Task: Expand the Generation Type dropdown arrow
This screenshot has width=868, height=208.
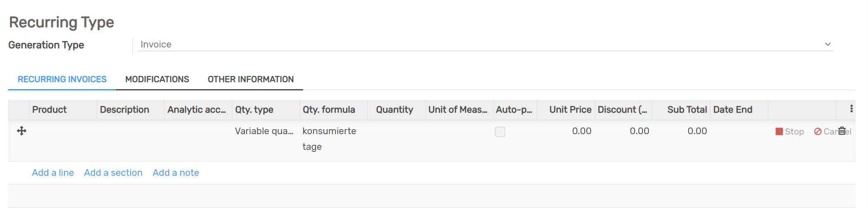Action: [x=828, y=45]
